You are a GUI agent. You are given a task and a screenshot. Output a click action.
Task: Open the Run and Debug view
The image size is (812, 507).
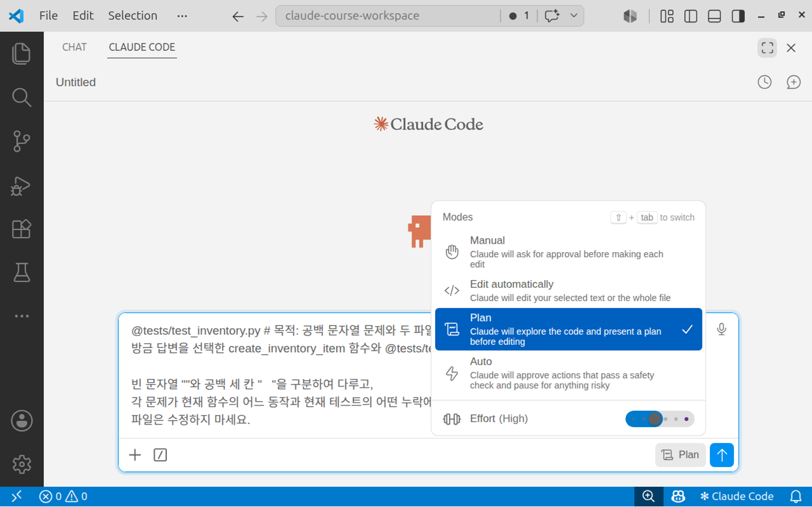[x=21, y=185]
